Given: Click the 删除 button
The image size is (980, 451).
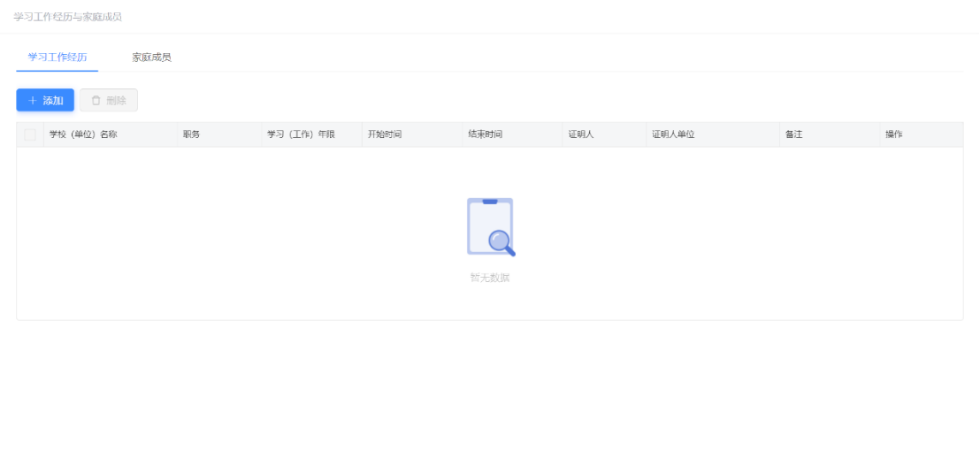Looking at the screenshot, I should click(109, 101).
